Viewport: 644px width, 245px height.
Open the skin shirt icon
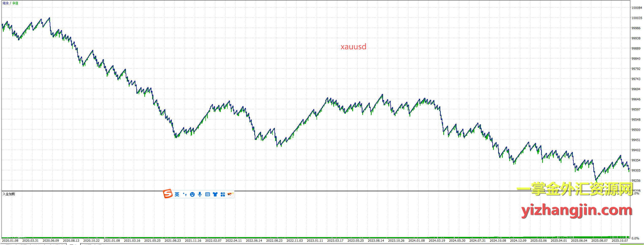[215, 194]
